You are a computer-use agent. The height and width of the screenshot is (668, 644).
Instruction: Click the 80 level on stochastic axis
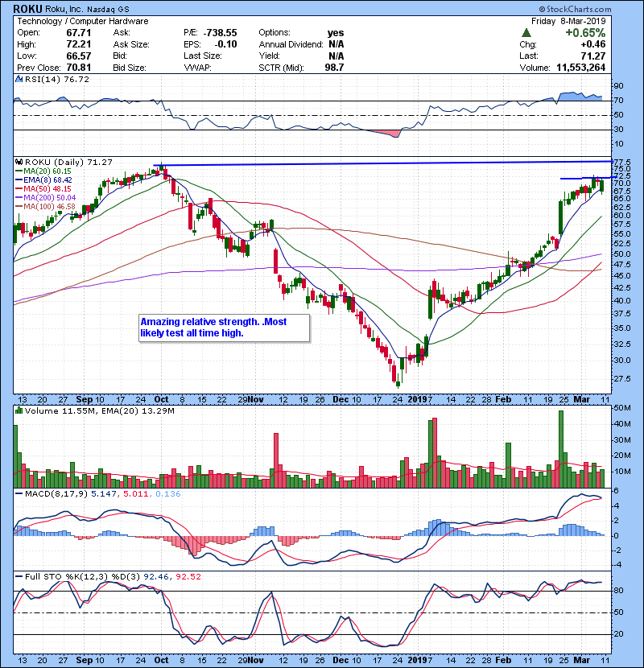[x=618, y=591]
